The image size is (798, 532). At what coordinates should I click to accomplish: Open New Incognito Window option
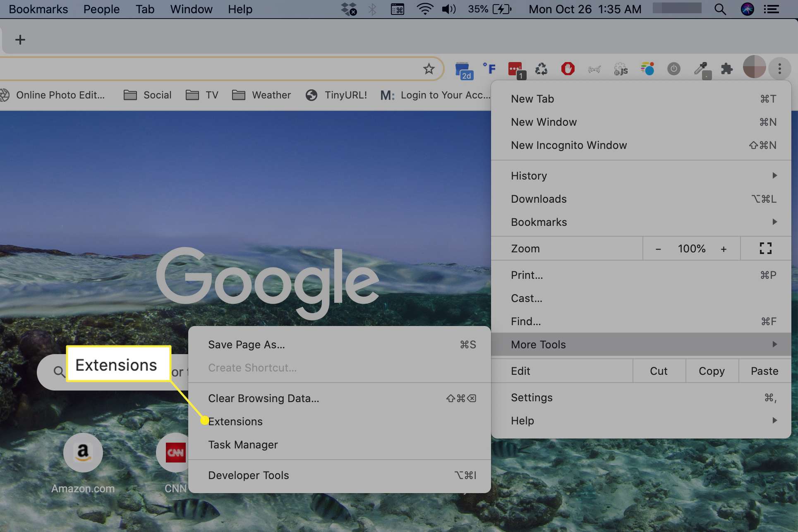pos(569,145)
